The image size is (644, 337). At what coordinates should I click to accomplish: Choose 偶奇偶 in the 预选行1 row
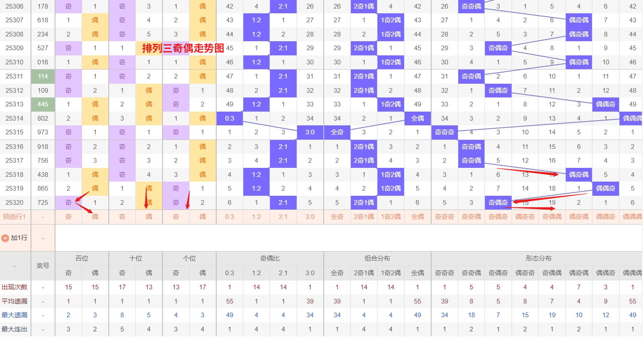click(579, 217)
